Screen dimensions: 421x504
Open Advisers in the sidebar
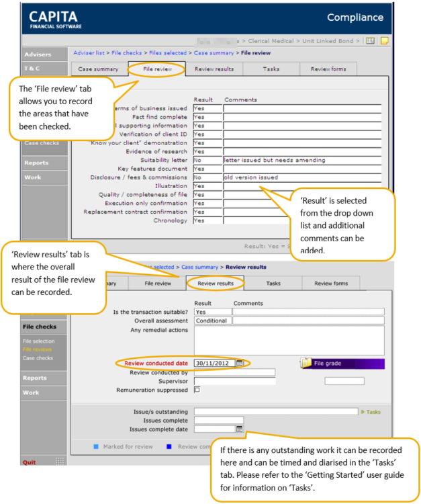pyautogui.click(x=44, y=54)
